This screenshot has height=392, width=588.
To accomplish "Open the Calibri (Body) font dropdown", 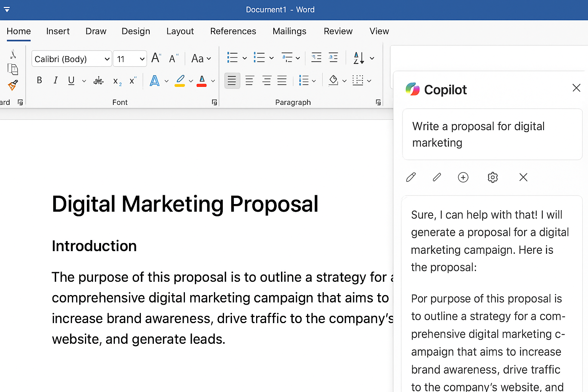I will 107,59.
